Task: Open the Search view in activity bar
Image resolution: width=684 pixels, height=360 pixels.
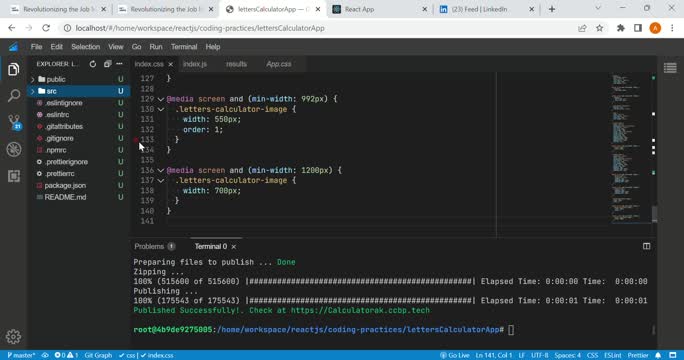Action: (14, 95)
